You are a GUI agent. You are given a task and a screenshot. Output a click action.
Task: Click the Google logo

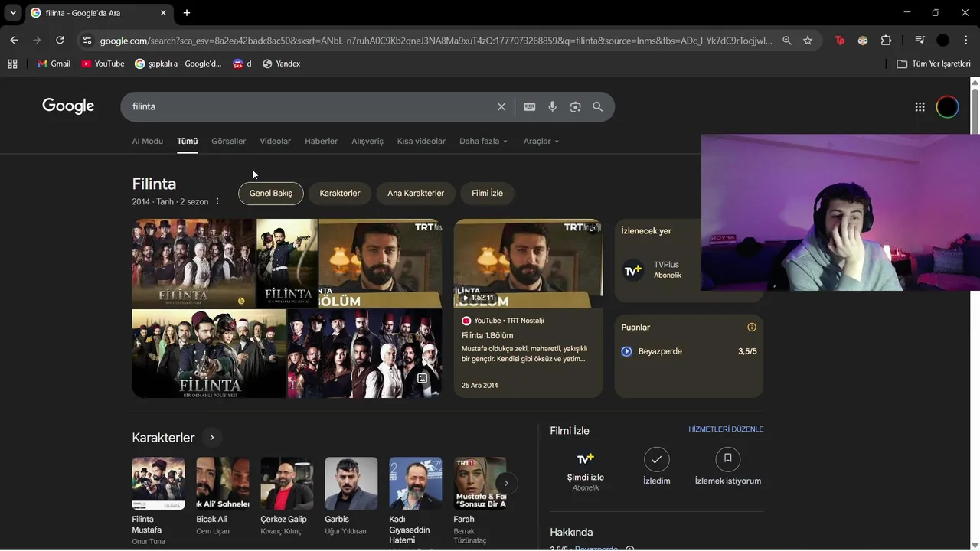tap(68, 106)
